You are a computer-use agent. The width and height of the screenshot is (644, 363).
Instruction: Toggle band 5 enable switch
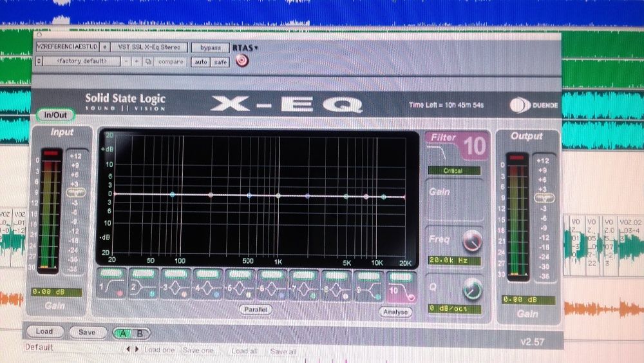(x=240, y=274)
